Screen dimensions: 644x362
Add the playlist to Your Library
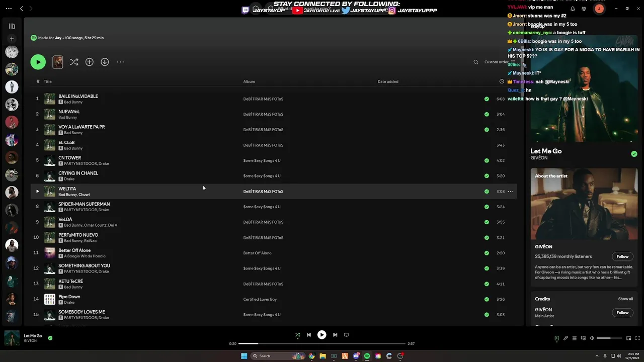click(x=89, y=62)
